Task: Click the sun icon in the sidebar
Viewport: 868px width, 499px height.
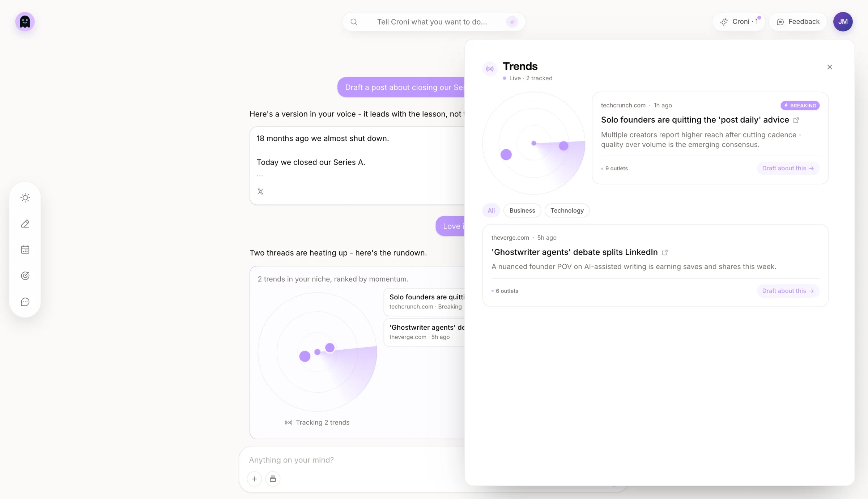Action: tap(25, 198)
